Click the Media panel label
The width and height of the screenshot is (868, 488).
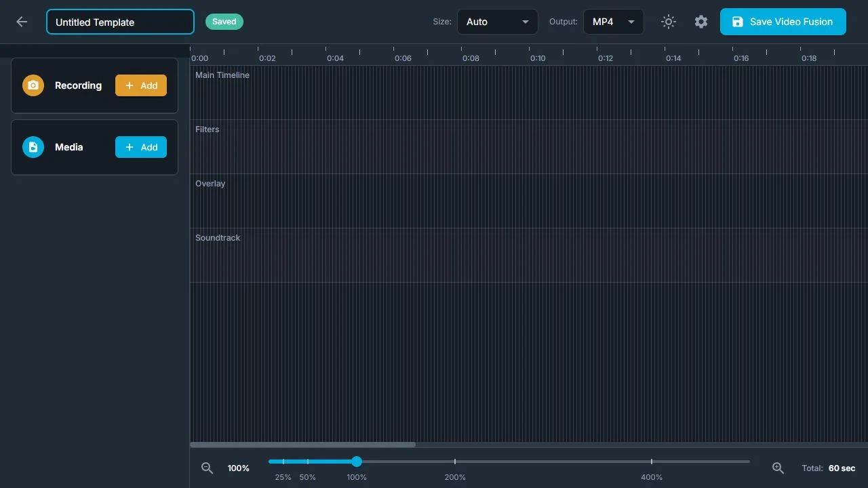69,147
